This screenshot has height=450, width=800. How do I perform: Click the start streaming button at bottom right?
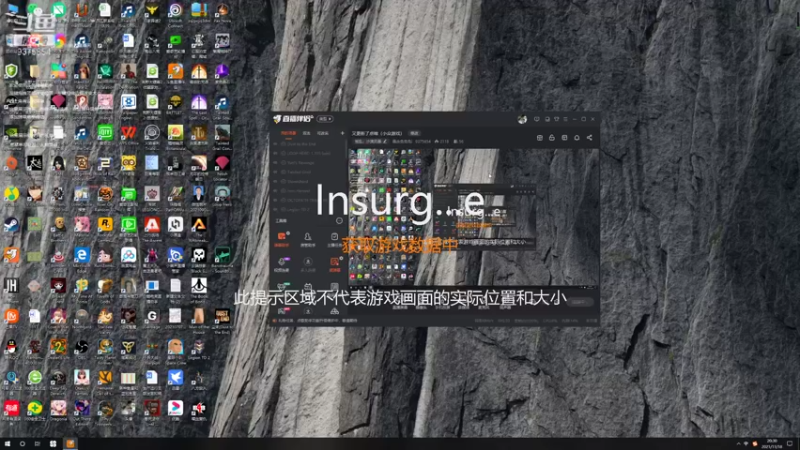pyautogui.click(x=579, y=302)
